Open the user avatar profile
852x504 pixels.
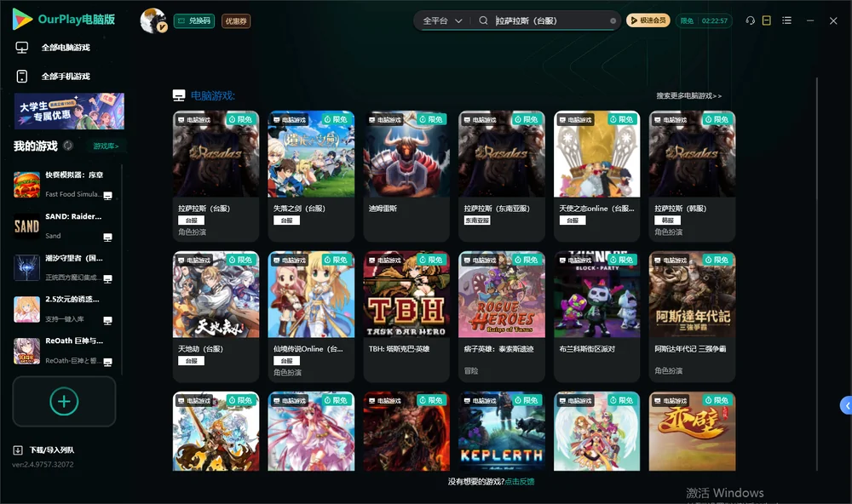[x=153, y=20]
